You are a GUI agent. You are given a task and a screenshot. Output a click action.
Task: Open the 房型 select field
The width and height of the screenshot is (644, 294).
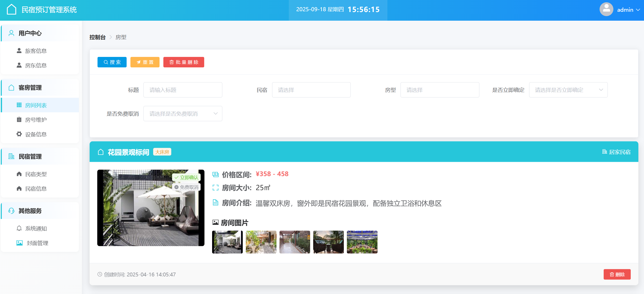[440, 90]
